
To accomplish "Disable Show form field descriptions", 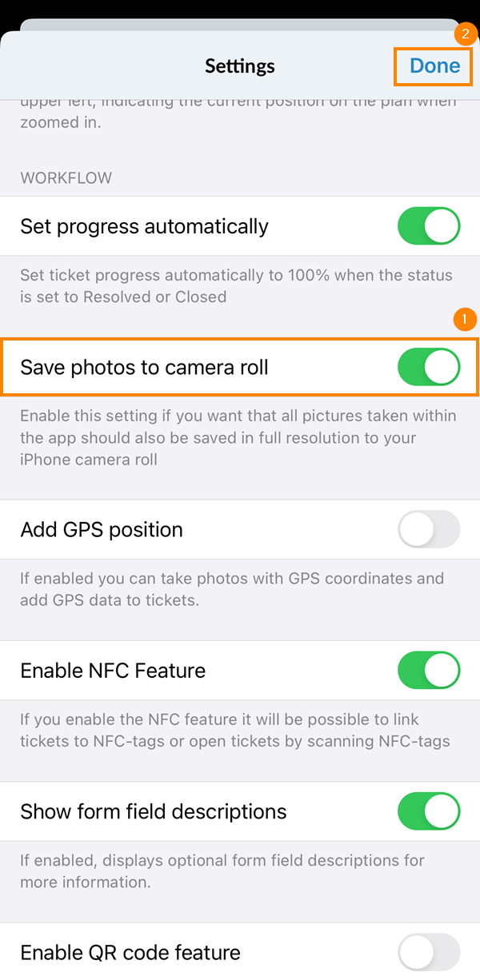I will (429, 811).
